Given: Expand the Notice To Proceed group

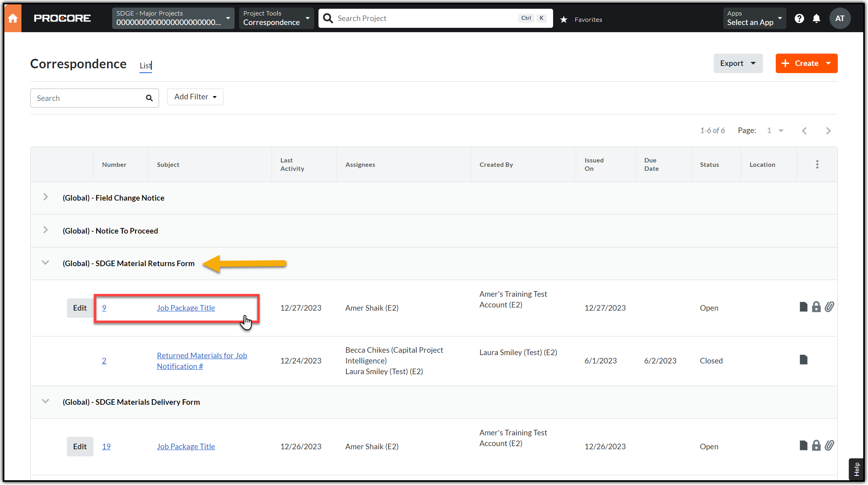Looking at the screenshot, I should tap(45, 230).
